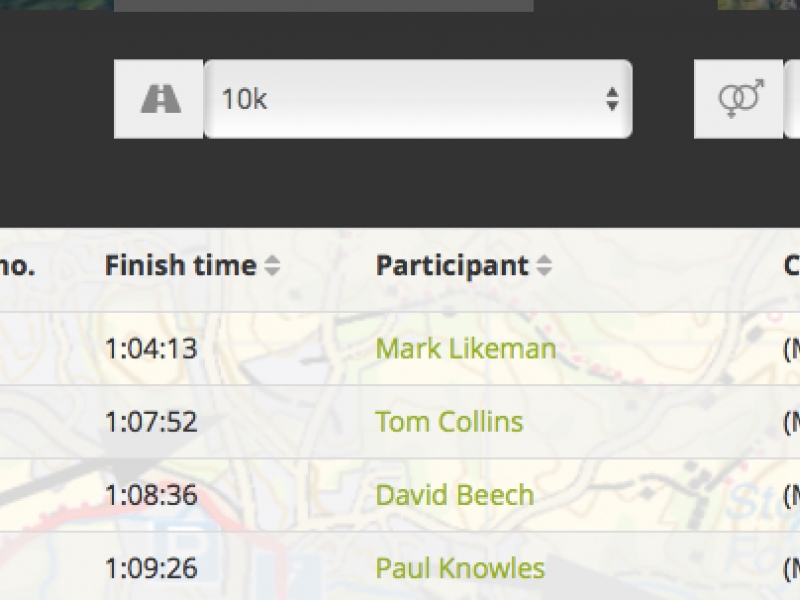Click the 1:08:36 finish time cell
This screenshot has height=600, width=800.
151,495
